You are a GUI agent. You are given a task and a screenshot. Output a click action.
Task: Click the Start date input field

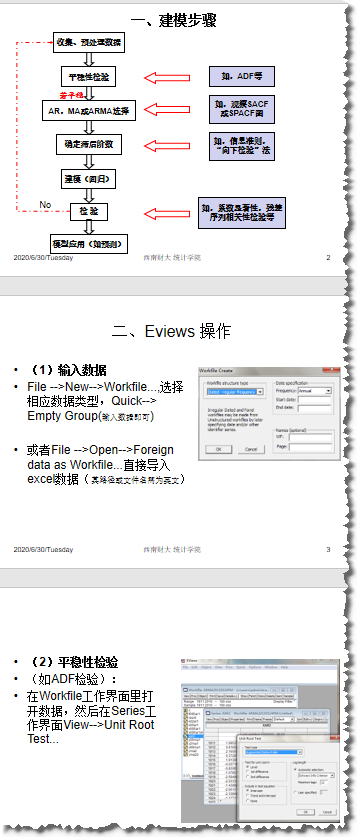point(314,400)
